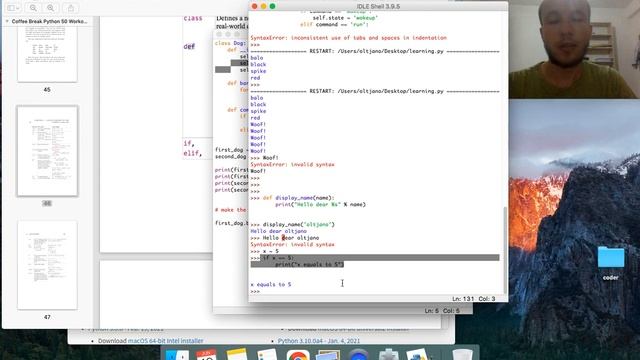Open the Trash in the Dock
The height and width of the screenshot is (360, 640).
click(x=463, y=354)
